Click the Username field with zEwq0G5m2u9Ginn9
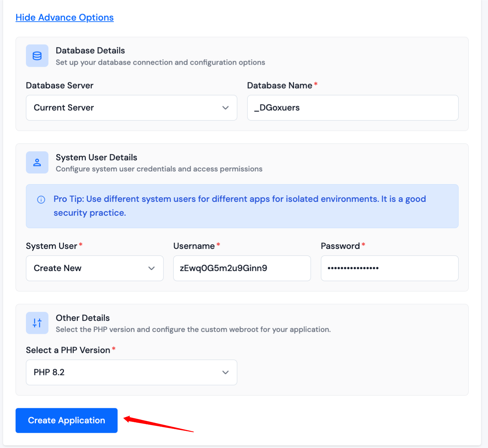 pos(242,268)
